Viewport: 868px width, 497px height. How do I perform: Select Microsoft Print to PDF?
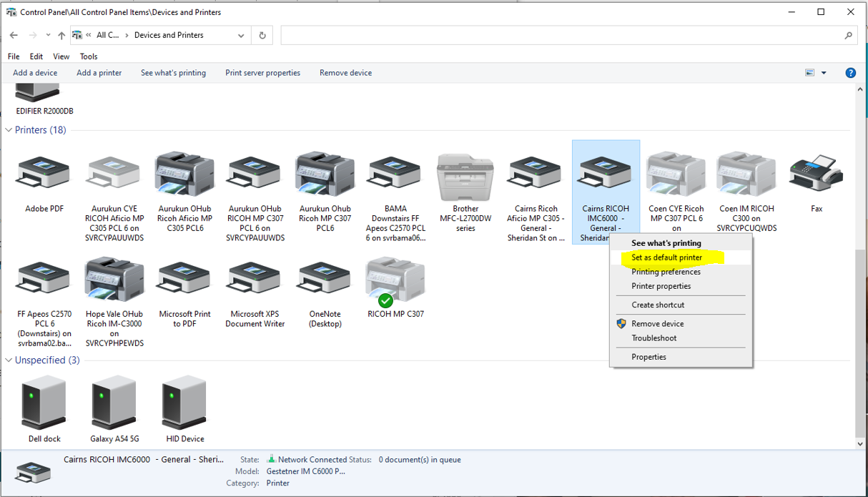tap(184, 279)
